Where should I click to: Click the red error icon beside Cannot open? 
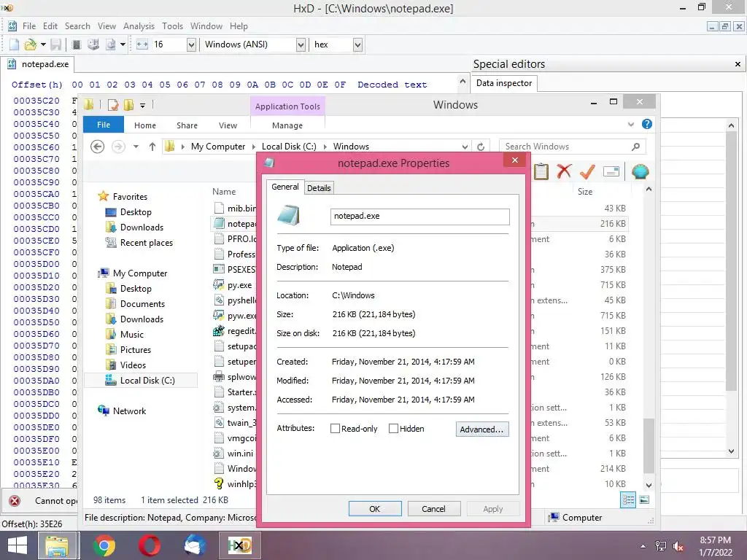(15, 500)
